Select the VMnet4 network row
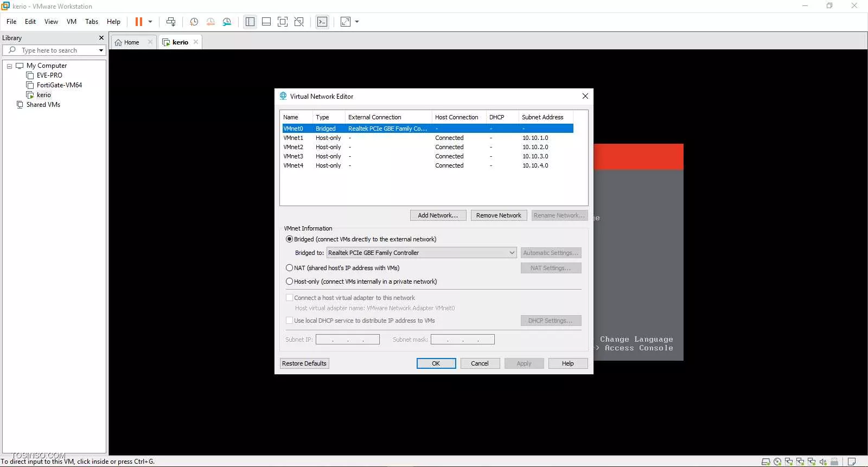The height and width of the screenshot is (467, 868). [x=427, y=165]
